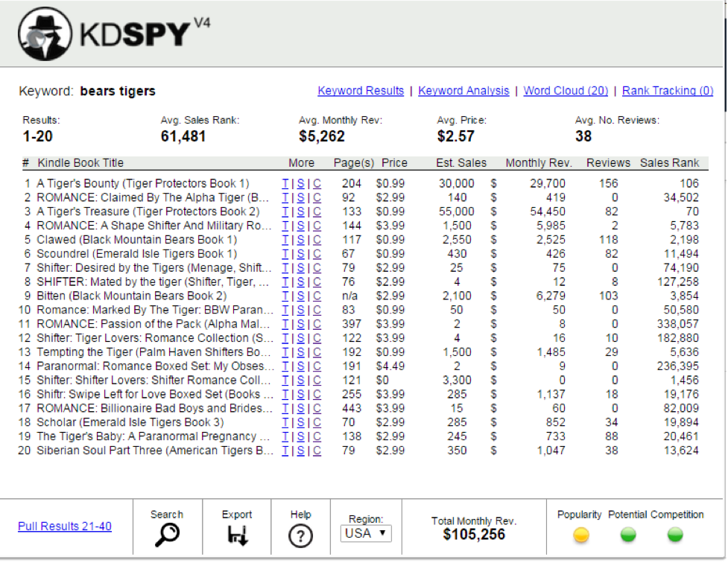Click C link for Passion of the Pack
Image resolution: width=728 pixels, height=563 pixels.
point(317,324)
